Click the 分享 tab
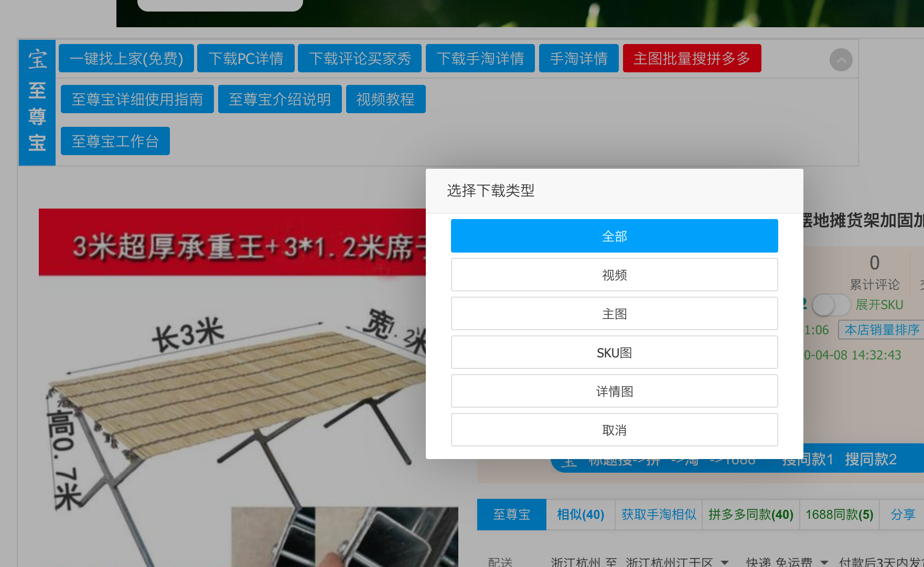The height and width of the screenshot is (567, 924). pyautogui.click(x=902, y=515)
